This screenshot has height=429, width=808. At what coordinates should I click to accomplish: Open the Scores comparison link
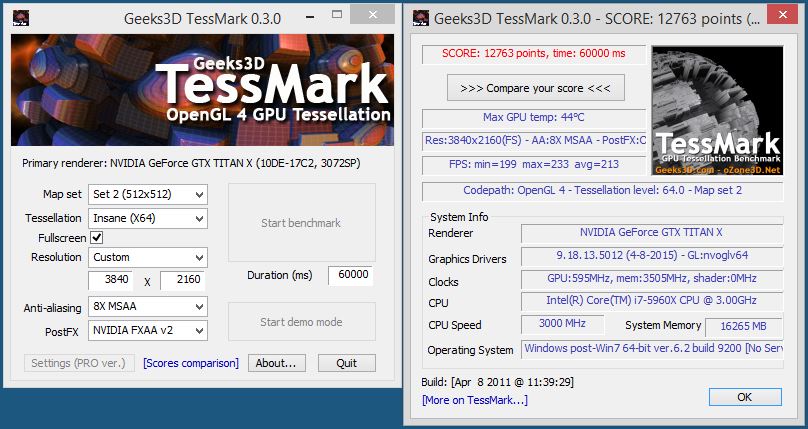[x=191, y=363]
